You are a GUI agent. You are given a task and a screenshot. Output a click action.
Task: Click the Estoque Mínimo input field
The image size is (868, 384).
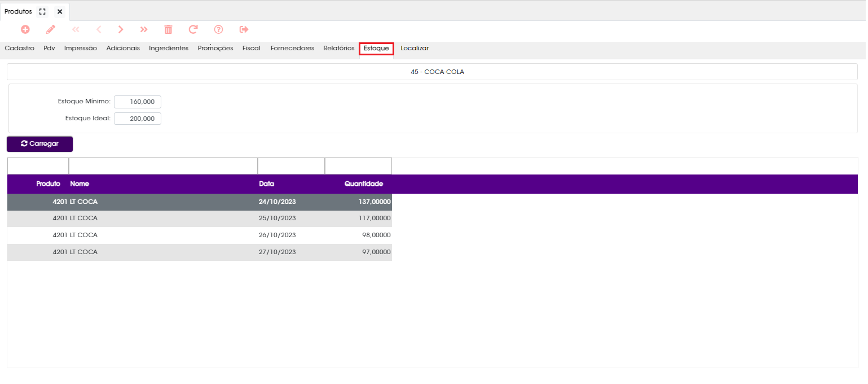point(138,102)
